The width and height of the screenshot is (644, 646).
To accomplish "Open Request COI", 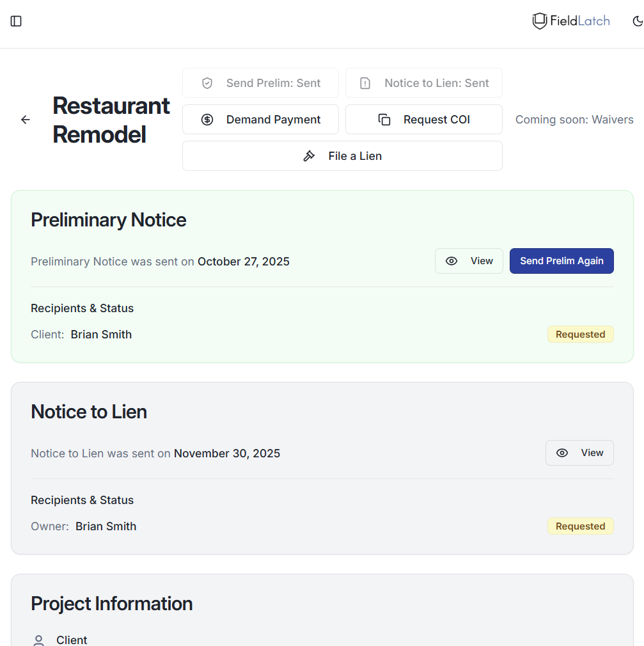I will (x=423, y=120).
